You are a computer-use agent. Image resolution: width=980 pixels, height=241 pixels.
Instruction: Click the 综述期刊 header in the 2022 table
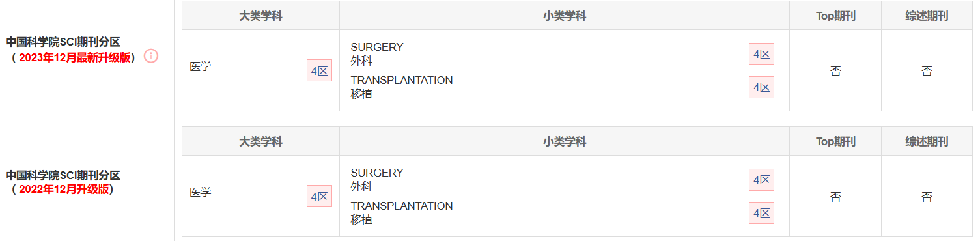[x=927, y=141]
